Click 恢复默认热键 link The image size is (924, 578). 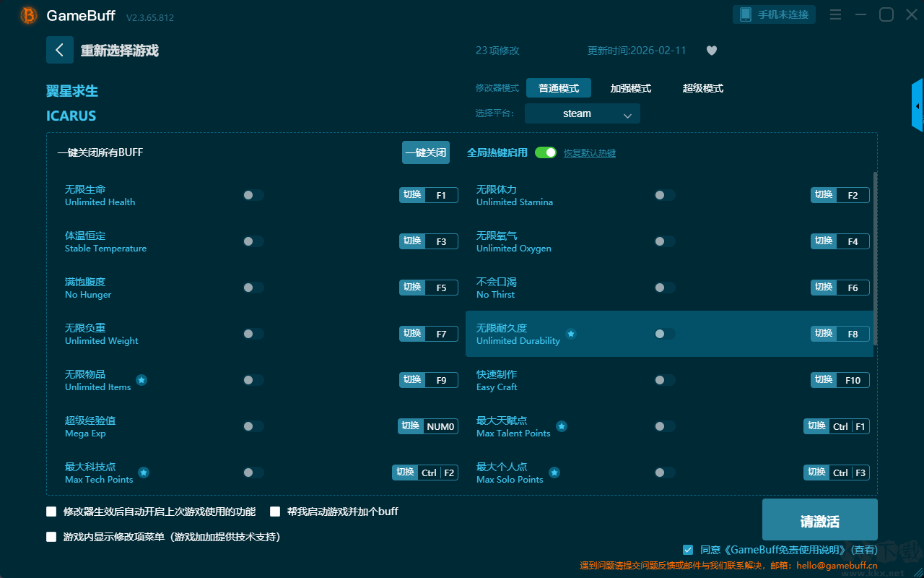[590, 153]
